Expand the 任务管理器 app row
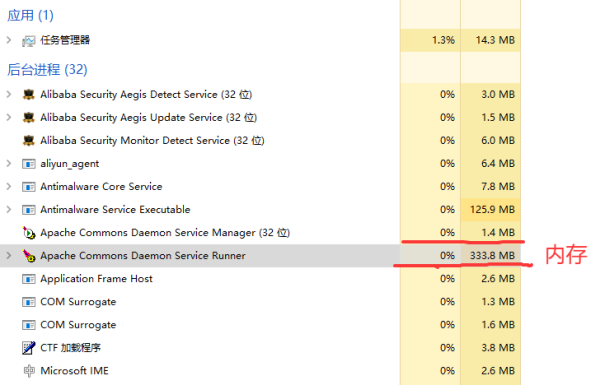The width and height of the screenshot is (600, 385). click(x=9, y=40)
